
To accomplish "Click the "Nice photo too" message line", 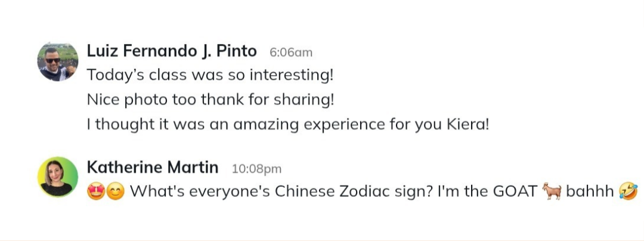I will point(210,100).
